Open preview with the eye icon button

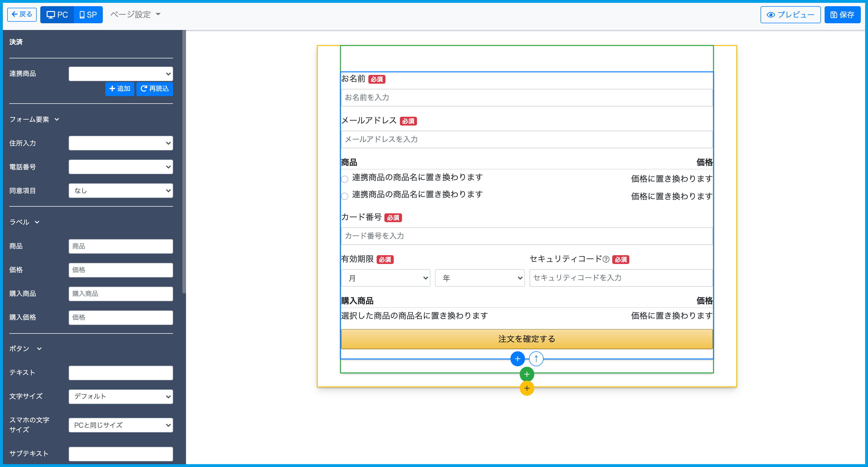coord(790,14)
